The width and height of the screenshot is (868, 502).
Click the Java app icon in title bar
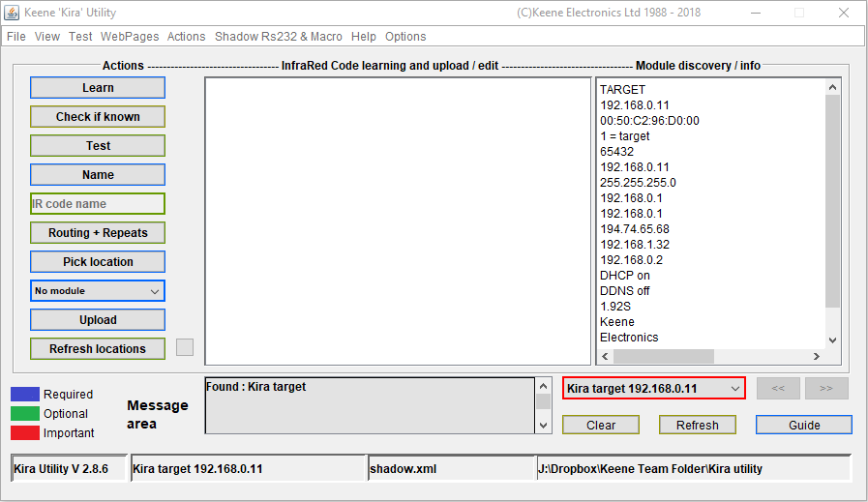[x=13, y=13]
